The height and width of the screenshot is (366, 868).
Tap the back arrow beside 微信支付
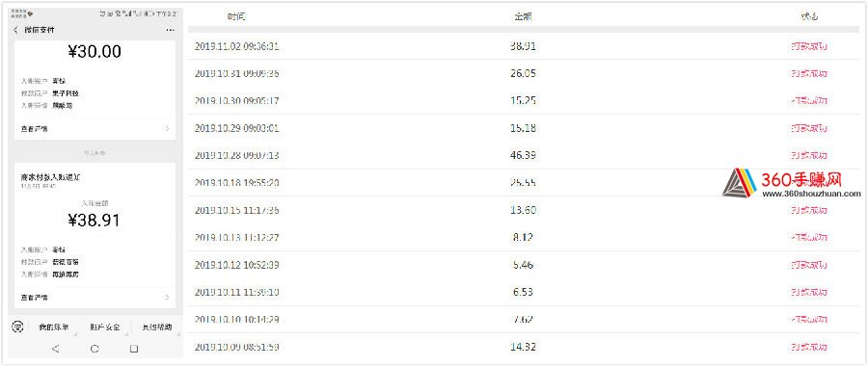(15, 30)
